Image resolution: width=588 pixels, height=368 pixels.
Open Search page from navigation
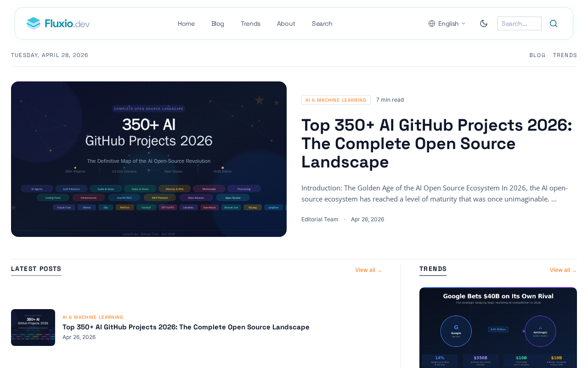pyautogui.click(x=322, y=23)
